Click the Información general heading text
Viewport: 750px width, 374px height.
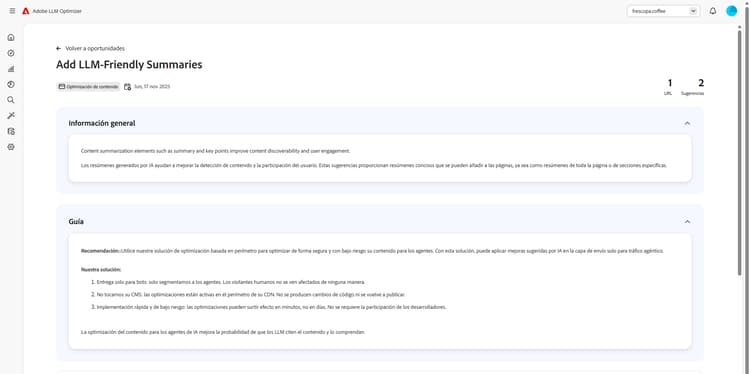pyautogui.click(x=102, y=123)
